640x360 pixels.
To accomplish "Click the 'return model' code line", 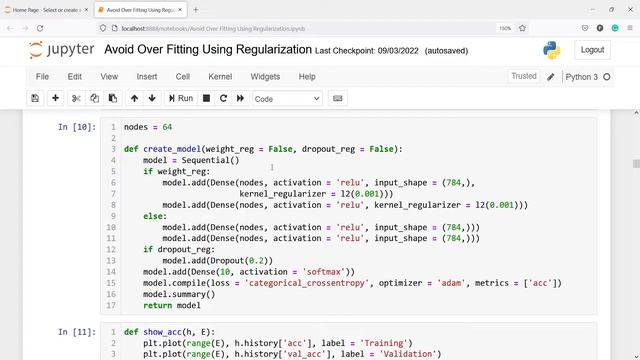I will click(x=172, y=305).
